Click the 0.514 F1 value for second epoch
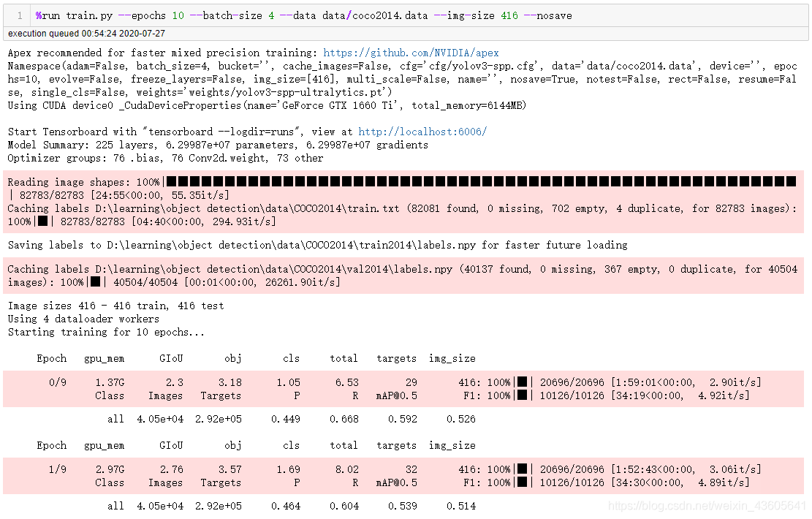This screenshot has height=519, width=812. click(x=461, y=506)
